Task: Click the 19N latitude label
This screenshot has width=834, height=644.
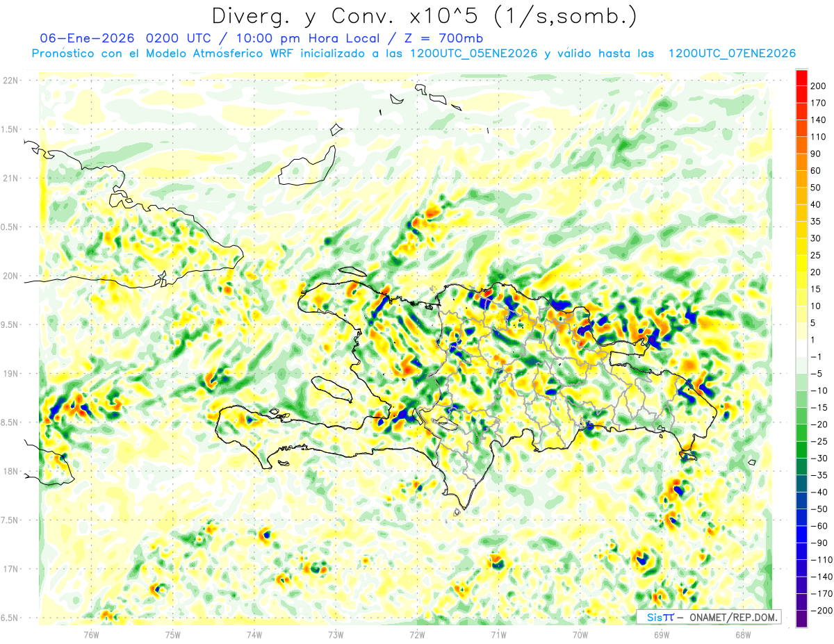Action: click(10, 374)
